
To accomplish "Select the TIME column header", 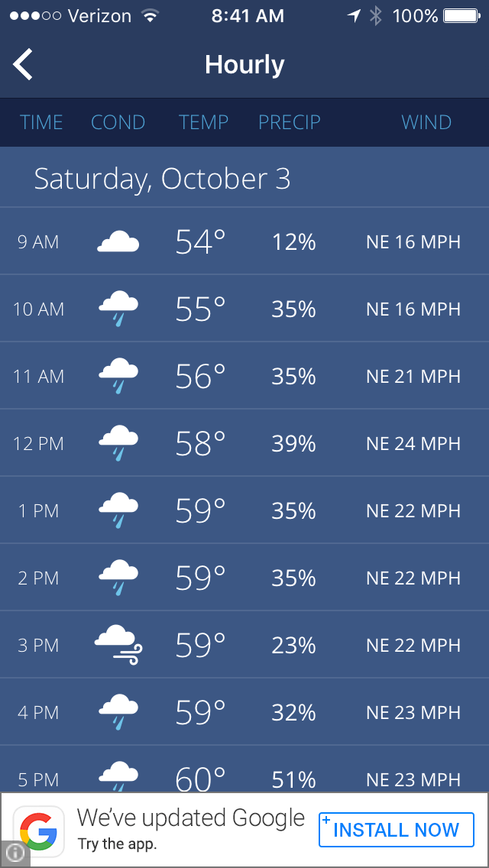I will pos(41,122).
